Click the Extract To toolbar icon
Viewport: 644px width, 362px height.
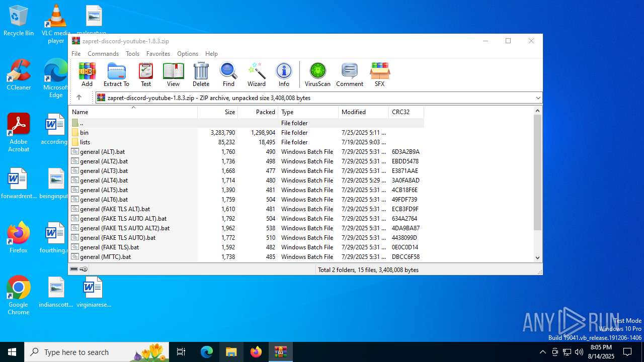(116, 74)
